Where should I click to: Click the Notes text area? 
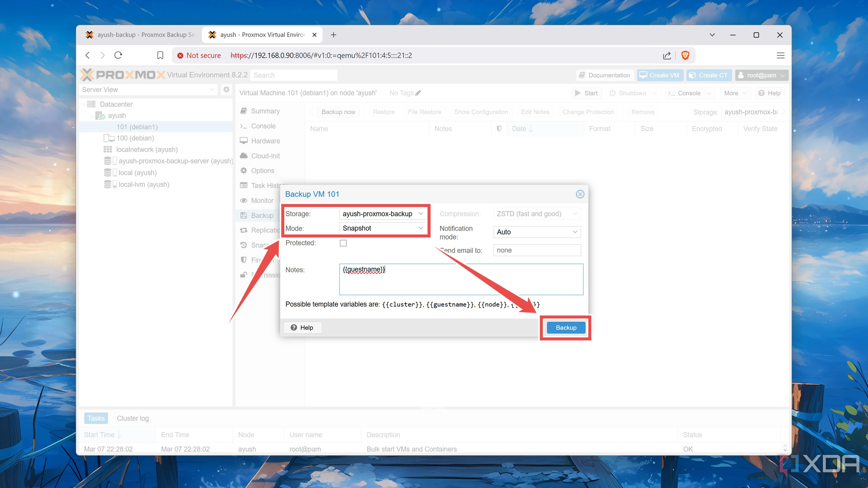461,279
